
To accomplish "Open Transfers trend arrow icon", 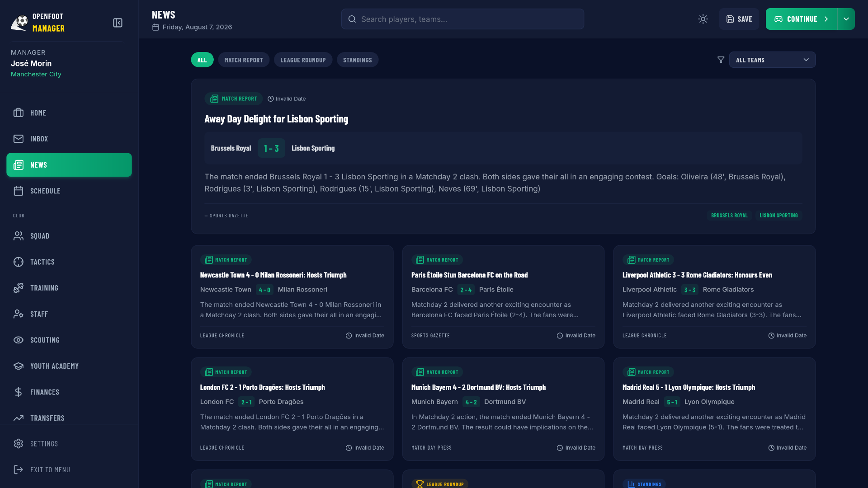I will 19,418.
